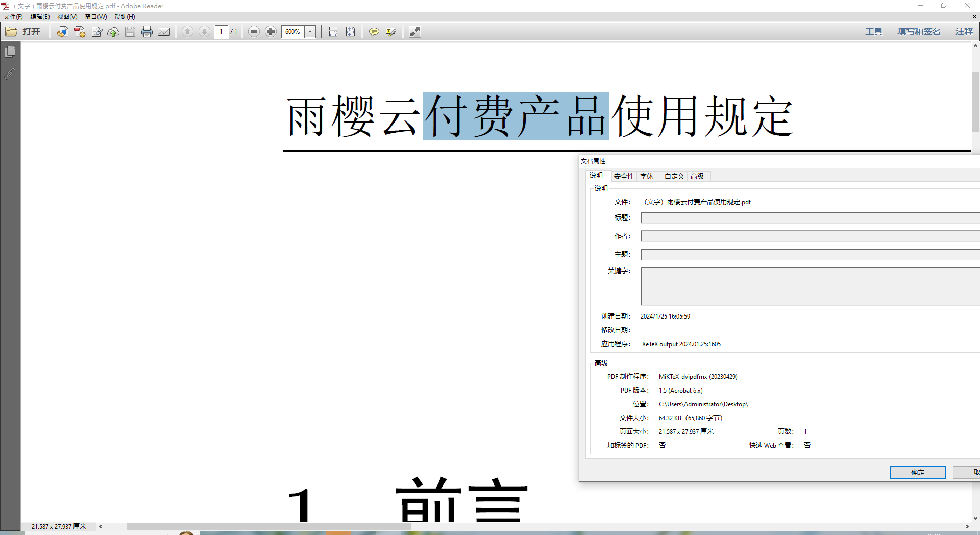Show page thumbnails panel in sidebar

coord(10,52)
